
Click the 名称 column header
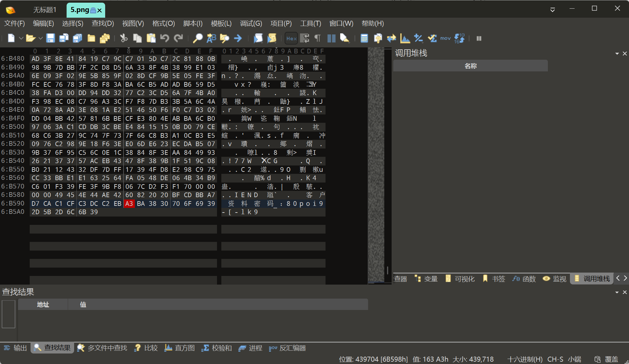[470, 66]
